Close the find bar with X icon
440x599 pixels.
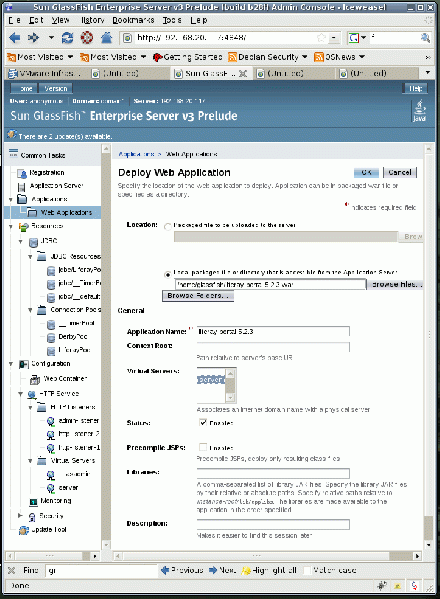click(x=11, y=570)
